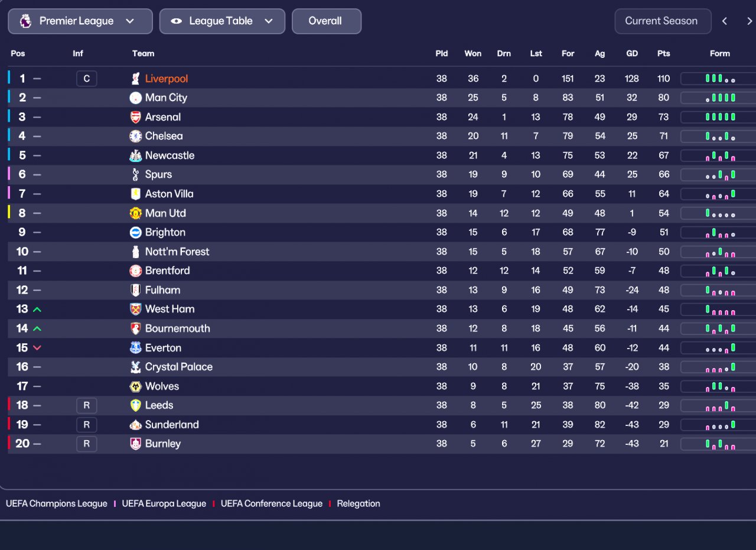756x550 pixels.
Task: Open the Current Season selector
Action: pos(661,21)
